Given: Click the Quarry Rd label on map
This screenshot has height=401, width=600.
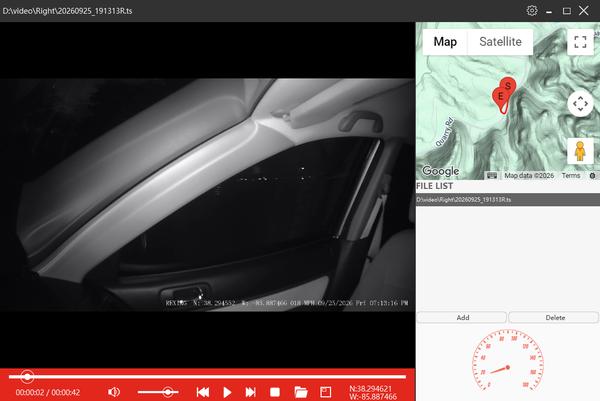Looking at the screenshot, I should pos(444,132).
